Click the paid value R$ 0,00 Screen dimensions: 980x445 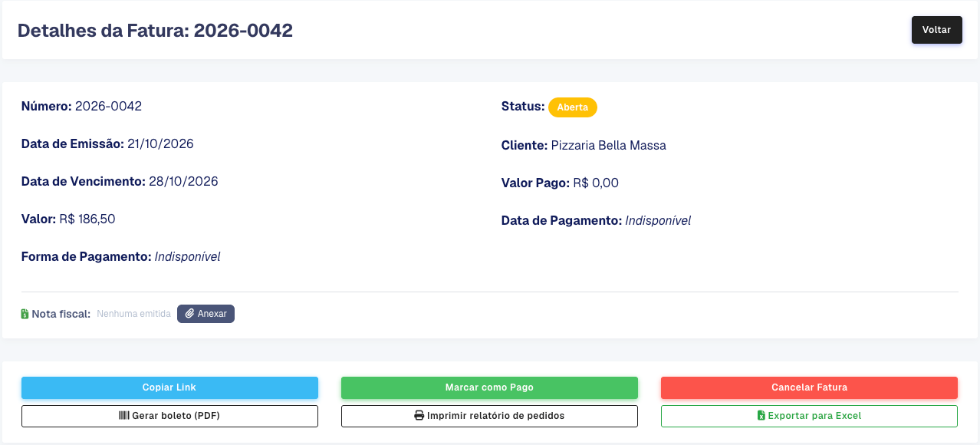click(596, 183)
